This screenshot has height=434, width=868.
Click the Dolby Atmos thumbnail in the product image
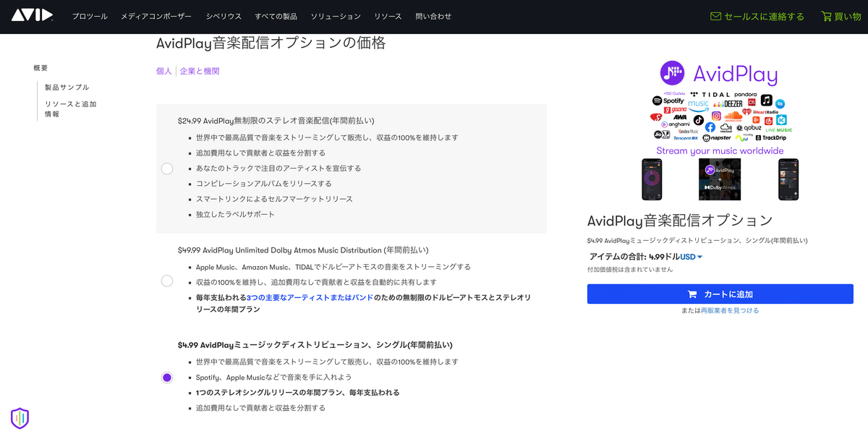tap(720, 179)
